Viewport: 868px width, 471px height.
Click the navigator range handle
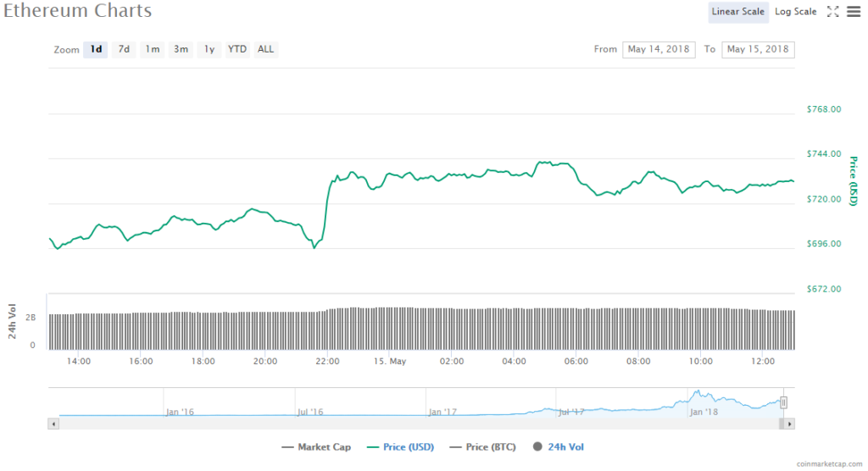tap(784, 402)
